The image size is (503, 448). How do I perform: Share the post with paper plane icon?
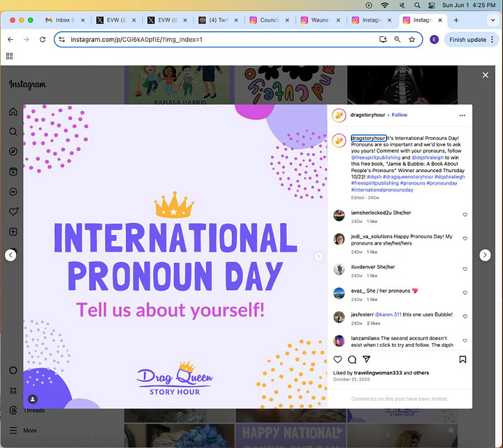tap(366, 359)
